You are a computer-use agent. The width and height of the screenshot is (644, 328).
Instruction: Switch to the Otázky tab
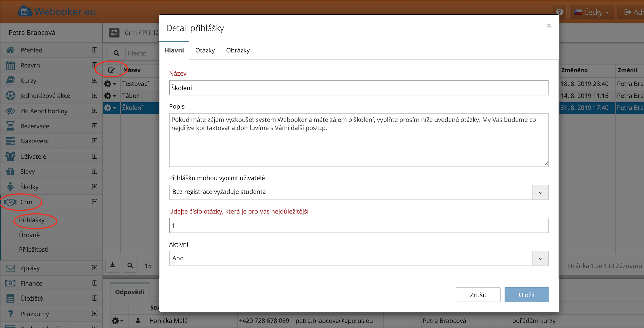point(205,50)
